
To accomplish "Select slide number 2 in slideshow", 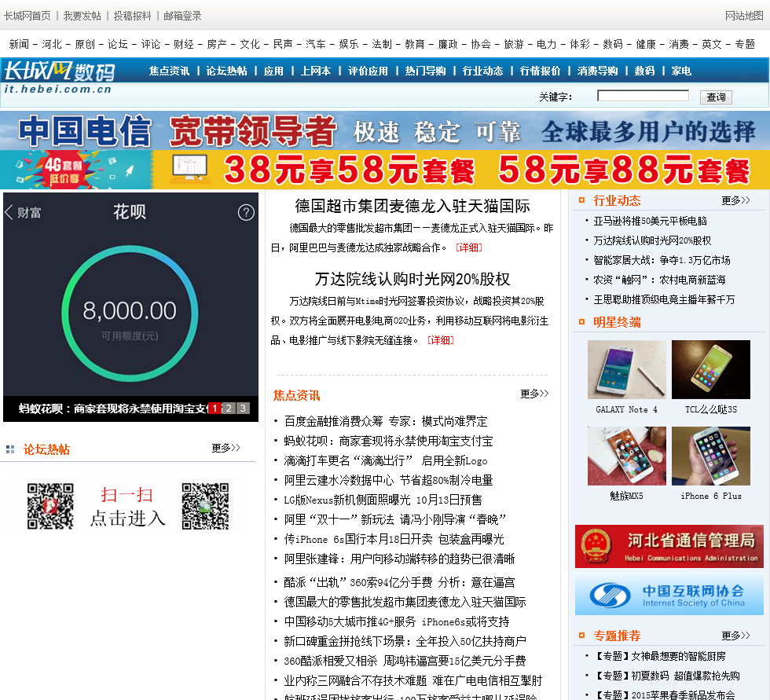I will click(229, 409).
